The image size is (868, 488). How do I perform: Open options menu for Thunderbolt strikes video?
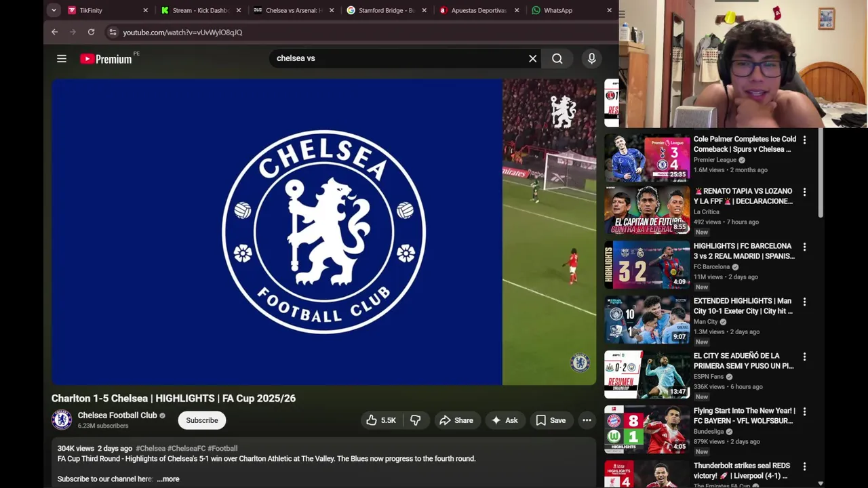805,467
